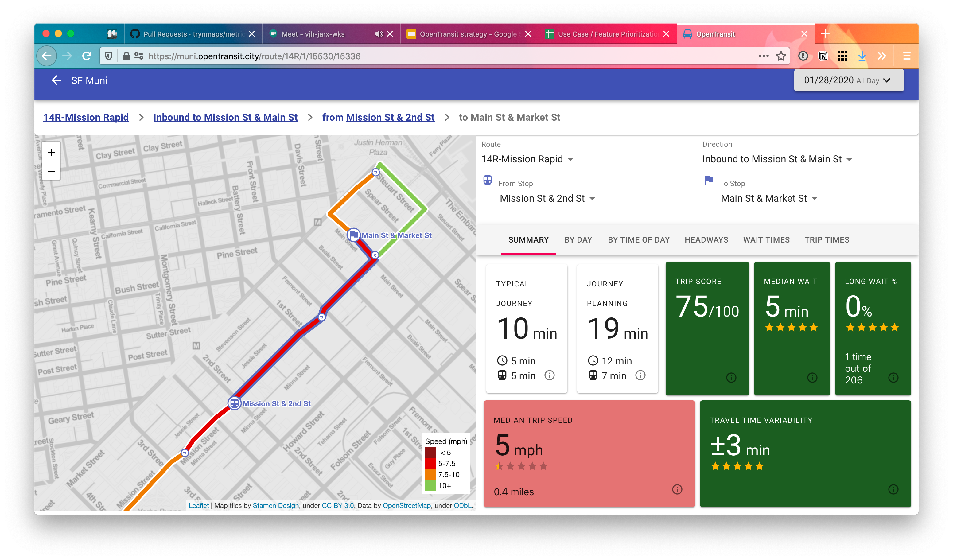Open the 01/28/2020 All Day date dropdown
The image size is (953, 560).
tap(848, 80)
